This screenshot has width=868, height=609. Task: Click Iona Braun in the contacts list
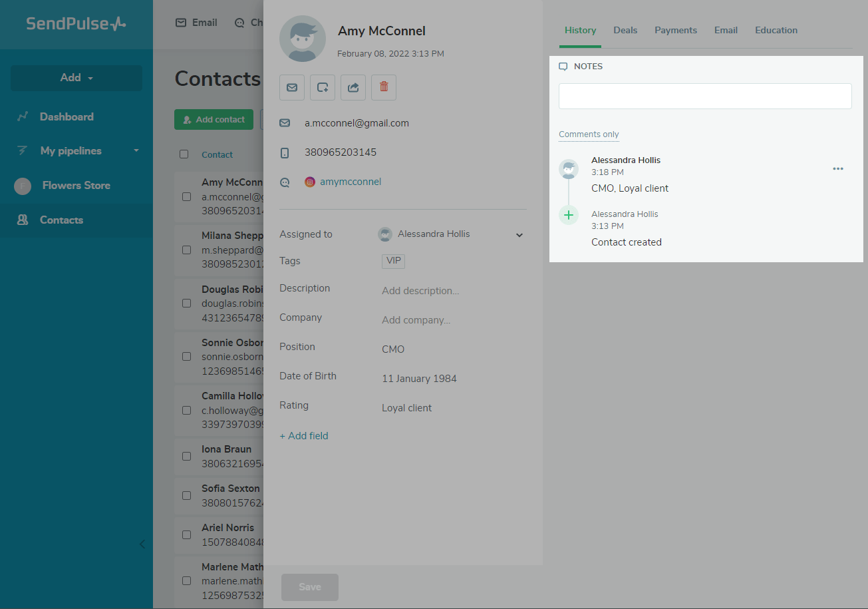[x=227, y=449]
